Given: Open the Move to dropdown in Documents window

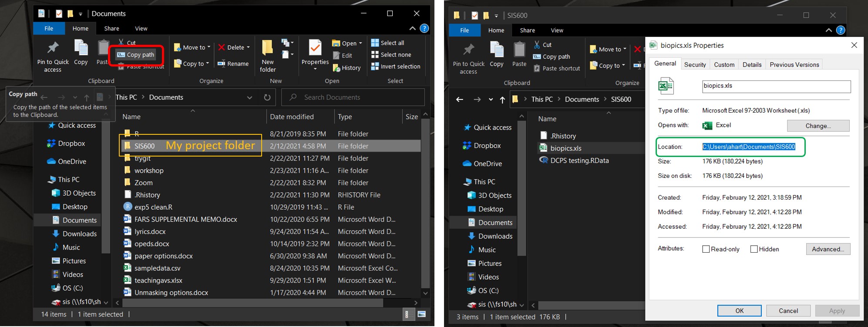Looking at the screenshot, I should pos(192,47).
